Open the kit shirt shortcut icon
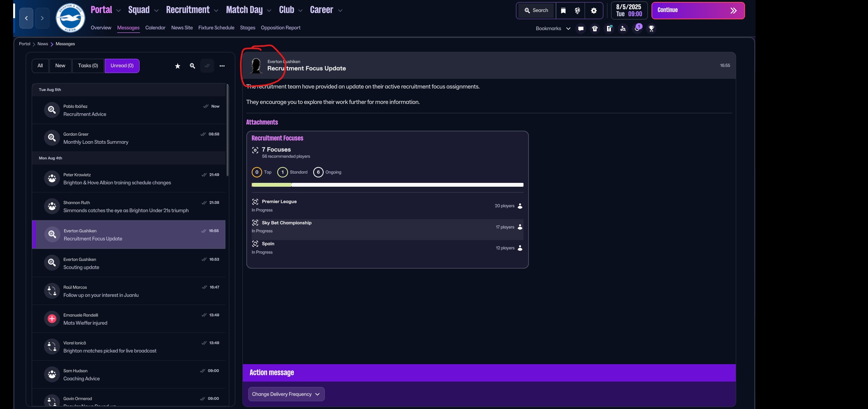 click(x=595, y=29)
